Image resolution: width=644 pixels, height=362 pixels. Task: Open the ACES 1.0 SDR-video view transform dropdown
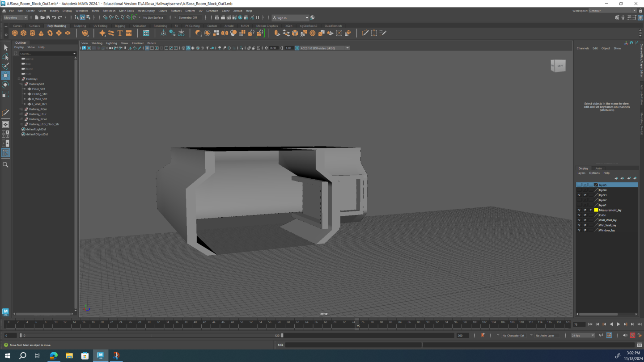pos(325,48)
